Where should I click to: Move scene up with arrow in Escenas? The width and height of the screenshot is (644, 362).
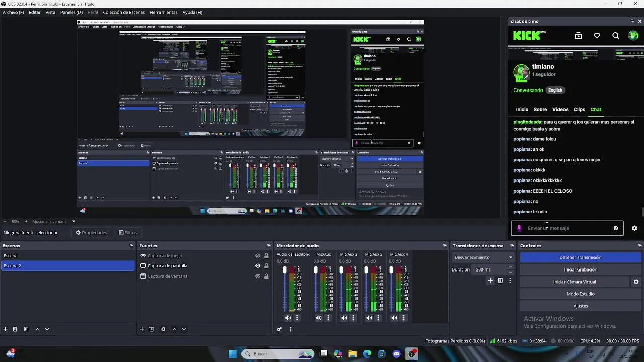37,329
